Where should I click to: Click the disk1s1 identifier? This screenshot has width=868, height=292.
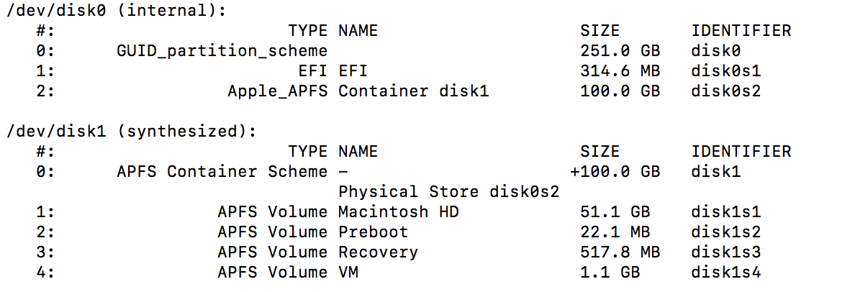pyautogui.click(x=726, y=212)
